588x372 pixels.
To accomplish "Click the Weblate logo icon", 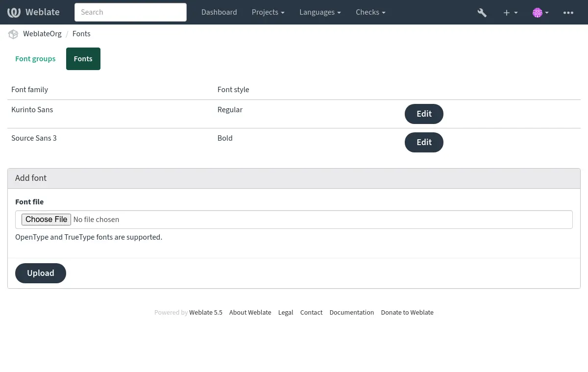I will click(x=14, y=12).
